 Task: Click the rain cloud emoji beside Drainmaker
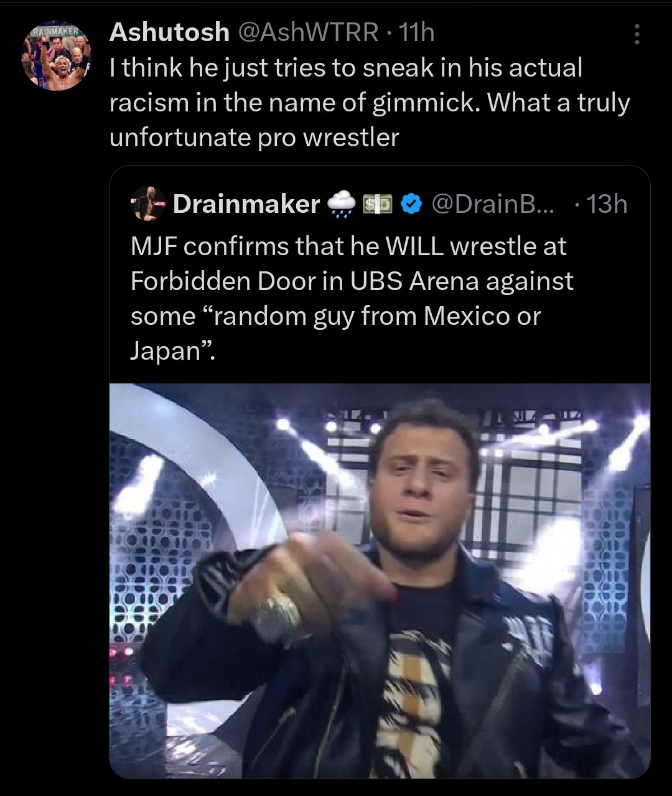340,204
